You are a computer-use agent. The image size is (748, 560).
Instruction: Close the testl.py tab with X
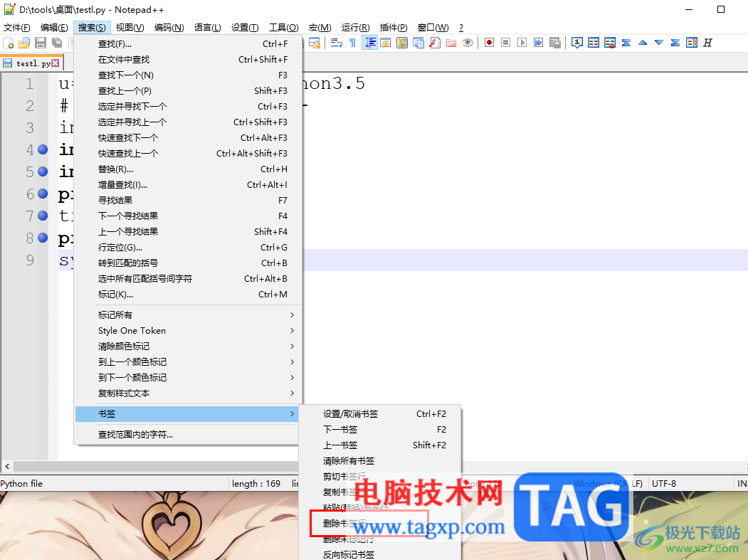(x=56, y=63)
